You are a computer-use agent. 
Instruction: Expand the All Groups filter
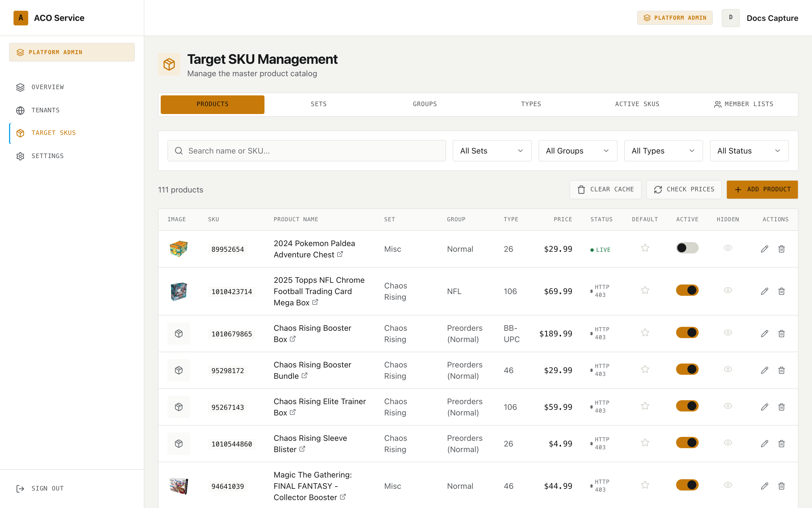click(x=577, y=151)
